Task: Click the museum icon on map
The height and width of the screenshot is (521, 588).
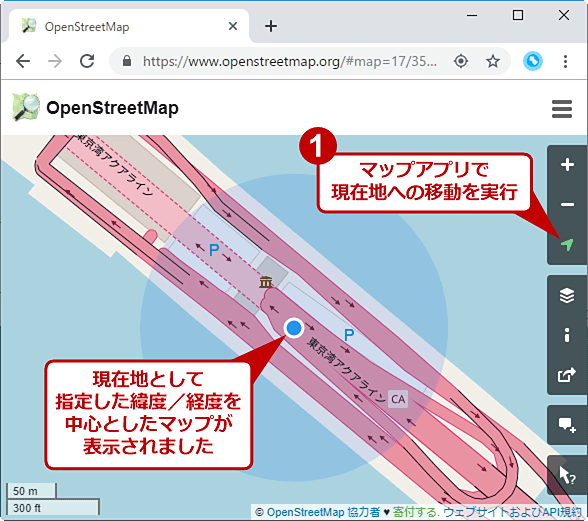Action: coord(266,282)
